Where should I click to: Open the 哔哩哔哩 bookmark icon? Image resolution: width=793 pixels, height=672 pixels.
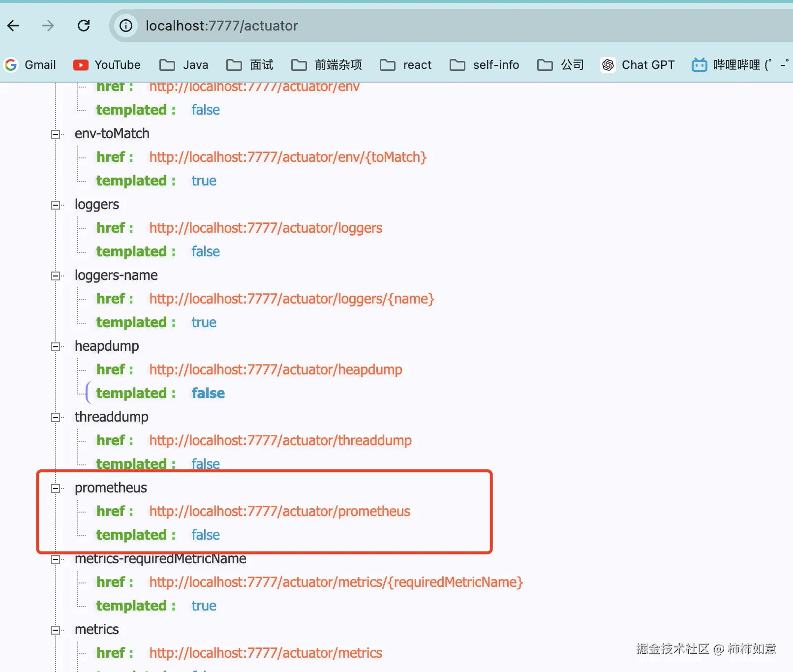[699, 64]
